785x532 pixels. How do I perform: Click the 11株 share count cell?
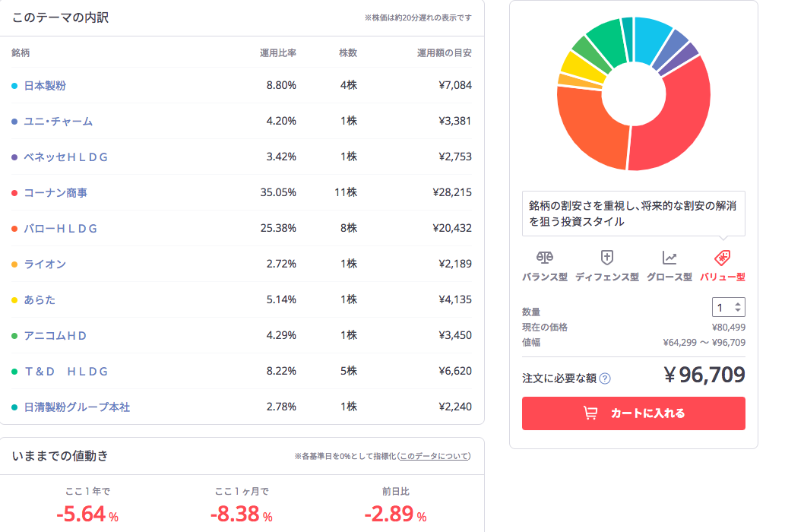[346, 193]
